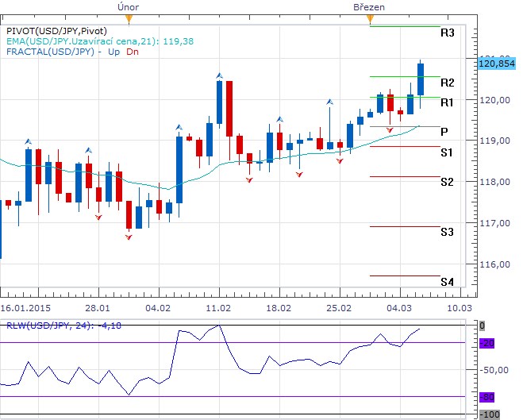Click the S1 pivot level label
523x420 pixels.
coord(447,152)
